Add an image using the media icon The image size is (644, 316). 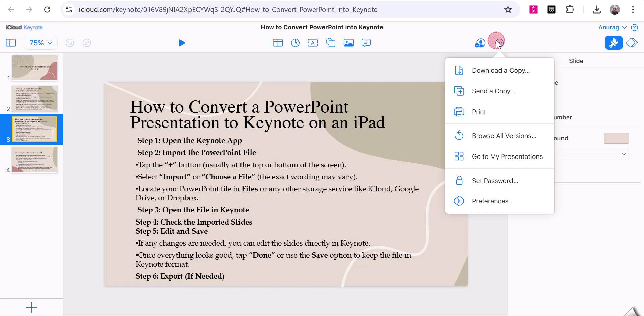pos(348,43)
